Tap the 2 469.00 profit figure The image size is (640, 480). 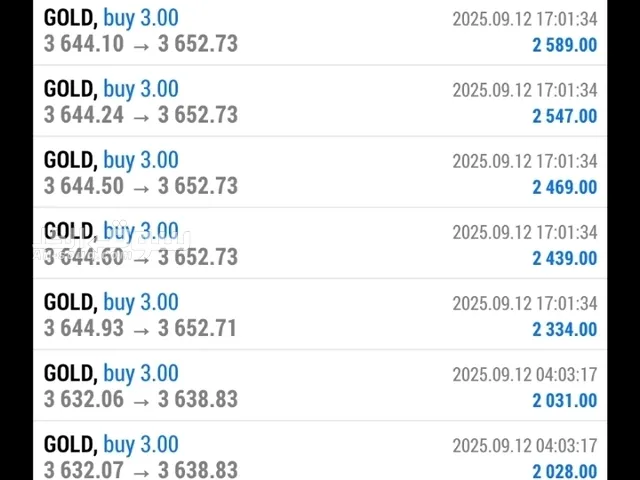(564, 187)
